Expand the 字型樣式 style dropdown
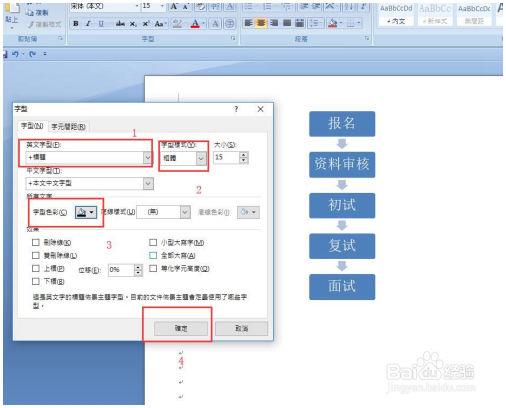 point(201,158)
